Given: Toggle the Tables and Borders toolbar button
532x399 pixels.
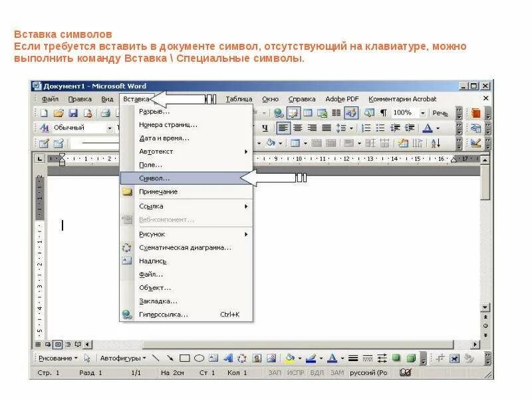Looking at the screenshot, I should tap(293, 113).
